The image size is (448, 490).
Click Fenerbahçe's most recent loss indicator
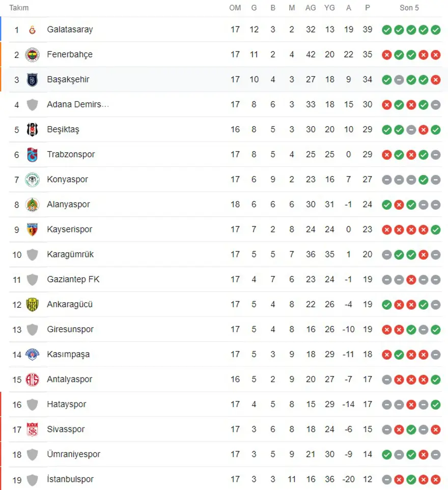435,54
